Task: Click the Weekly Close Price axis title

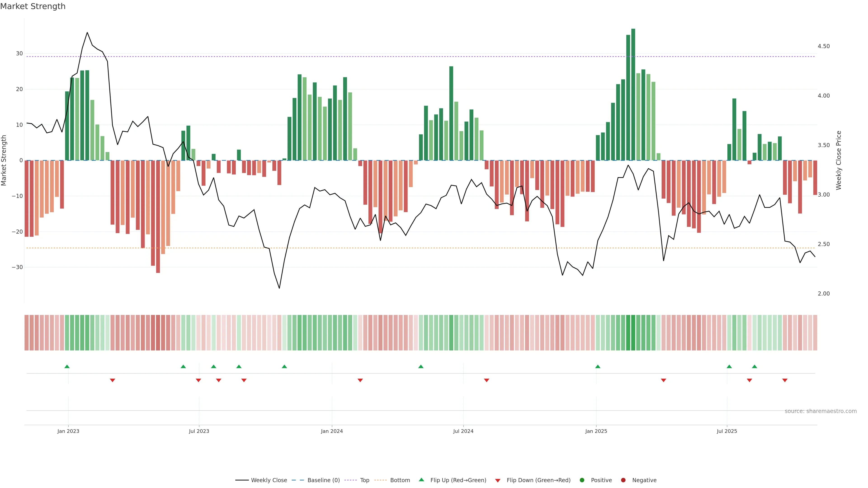Action: click(839, 160)
